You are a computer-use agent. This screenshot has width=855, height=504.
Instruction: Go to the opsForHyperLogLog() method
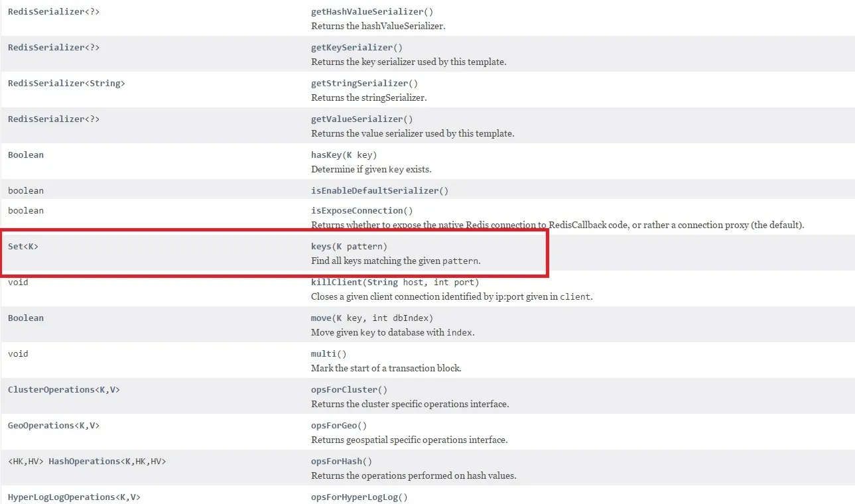pyautogui.click(x=360, y=497)
